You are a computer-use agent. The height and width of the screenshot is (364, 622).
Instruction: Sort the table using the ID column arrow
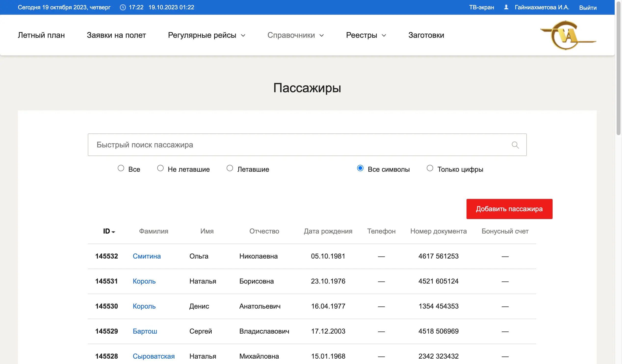114,232
